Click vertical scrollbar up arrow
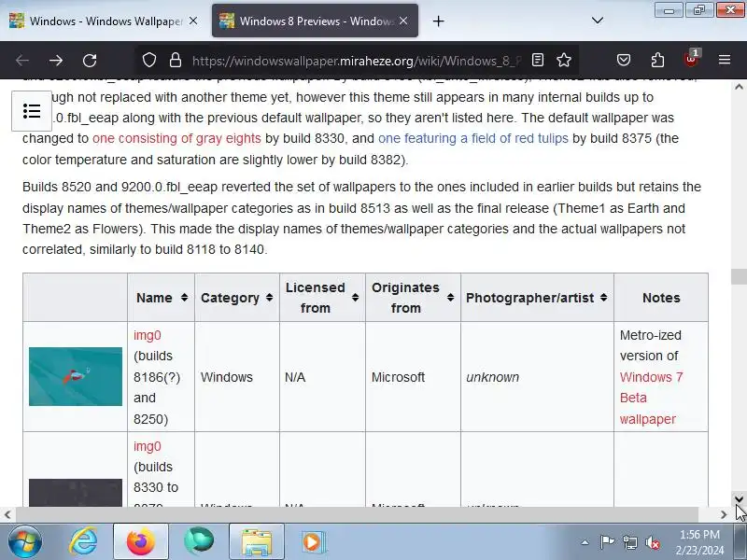This screenshot has width=747, height=560. tap(739, 87)
